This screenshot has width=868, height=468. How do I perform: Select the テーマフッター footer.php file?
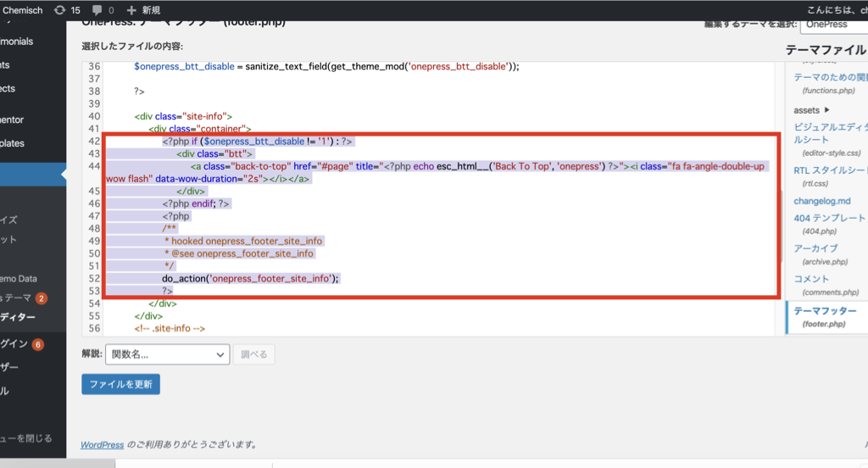pyautogui.click(x=825, y=317)
